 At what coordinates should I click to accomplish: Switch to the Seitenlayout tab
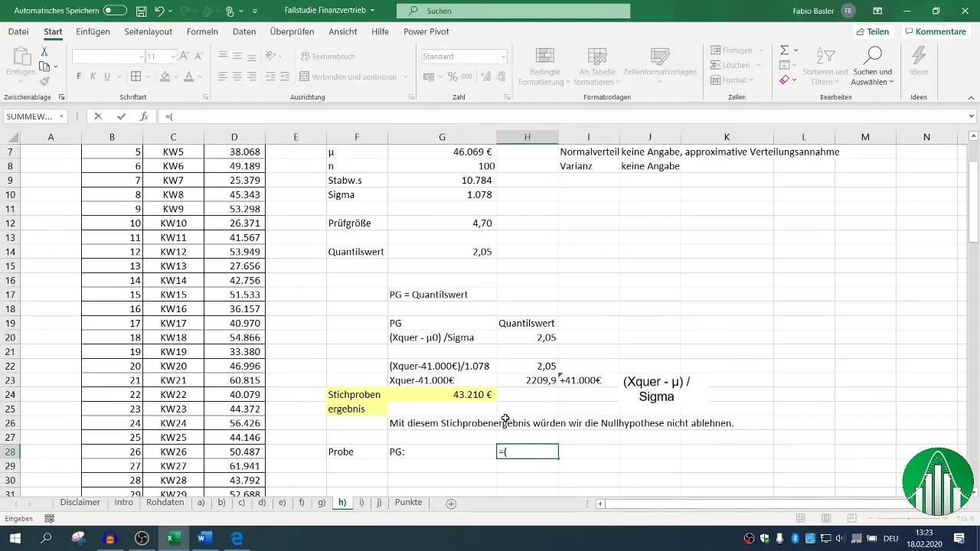[149, 31]
